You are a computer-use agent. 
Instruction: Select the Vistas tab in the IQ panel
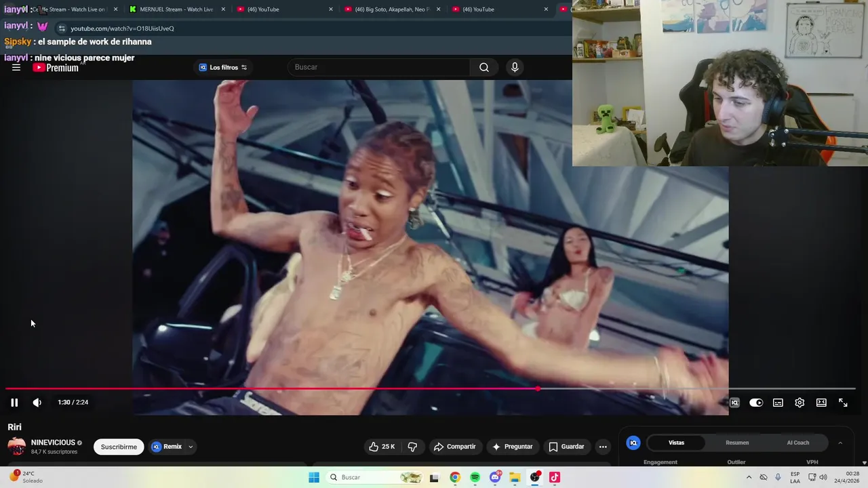pyautogui.click(x=676, y=443)
